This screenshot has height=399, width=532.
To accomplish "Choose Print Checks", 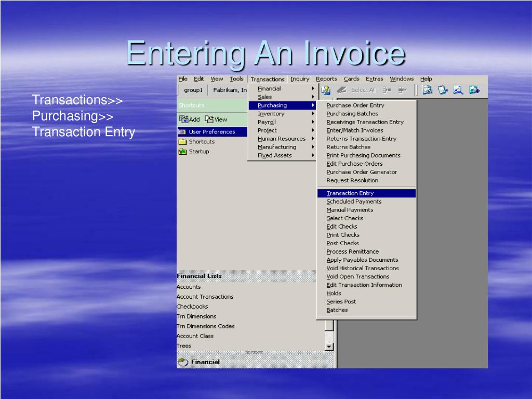I will click(x=366, y=235).
